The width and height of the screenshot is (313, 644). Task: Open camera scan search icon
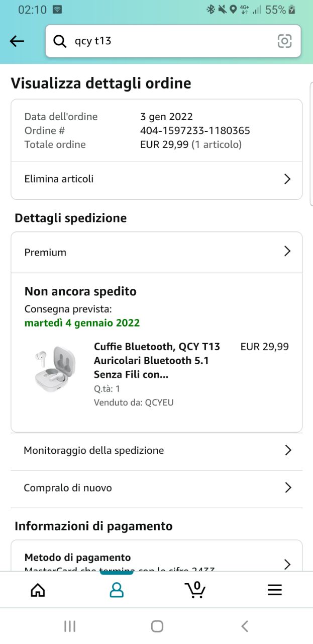(x=284, y=41)
